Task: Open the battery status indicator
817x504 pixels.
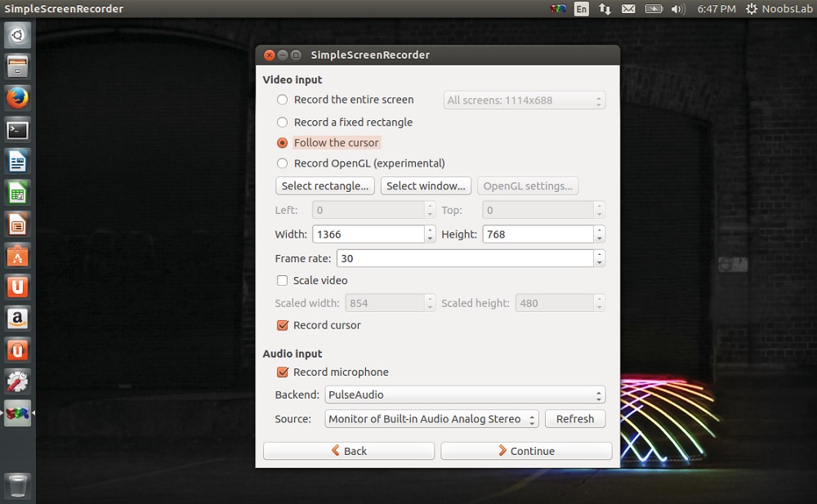Action: click(x=654, y=9)
